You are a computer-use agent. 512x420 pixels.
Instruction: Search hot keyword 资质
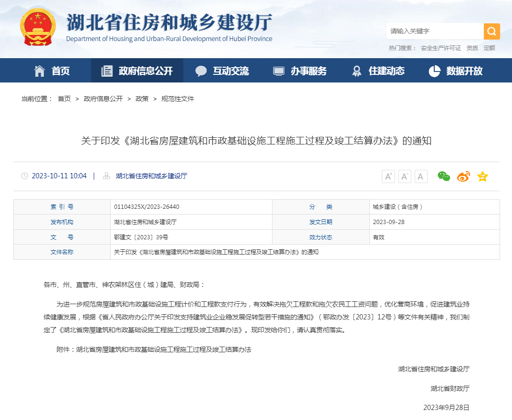tap(472, 48)
